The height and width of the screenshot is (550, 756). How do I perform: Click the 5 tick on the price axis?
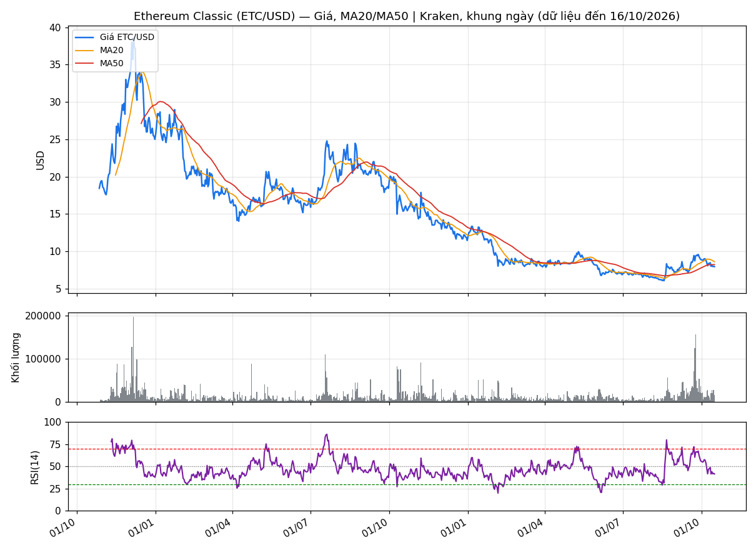click(59, 289)
